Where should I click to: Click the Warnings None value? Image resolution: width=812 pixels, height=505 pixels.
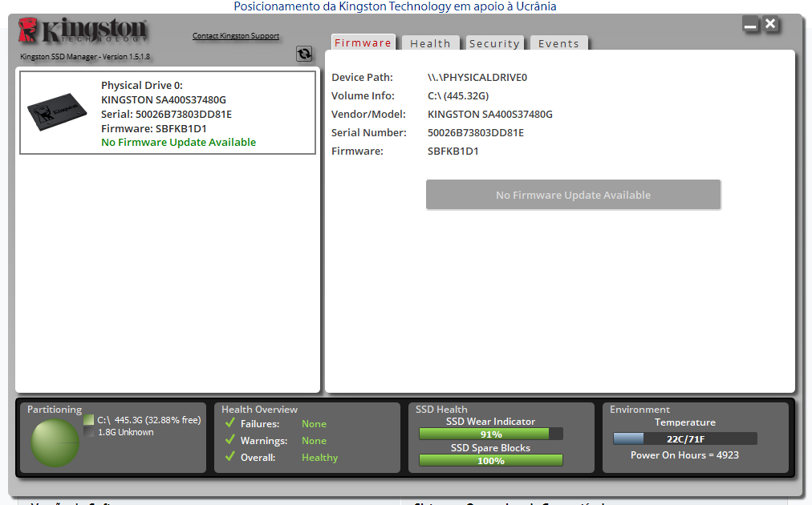[314, 441]
